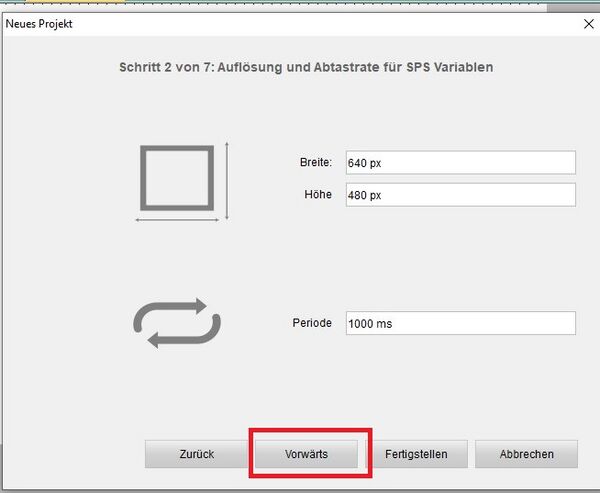This screenshot has height=493, width=600.
Task: Cancel the wizard via Abbrechen
Action: point(527,454)
